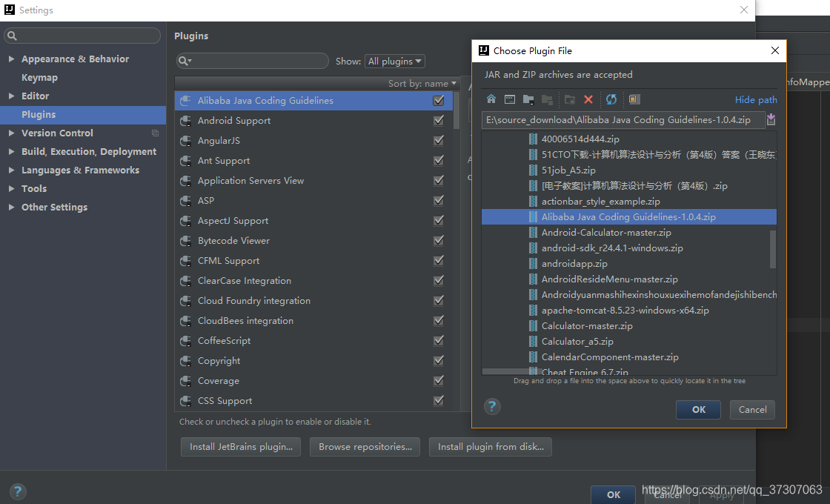Select Keymap in settings sidebar
The width and height of the screenshot is (830, 504).
point(39,77)
